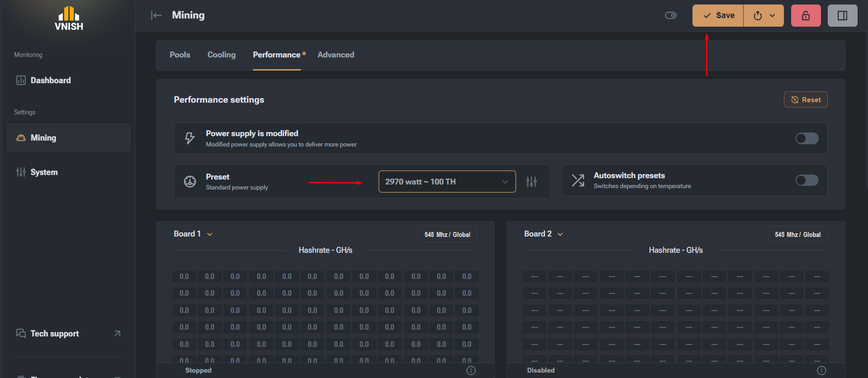Reset the performance settings
The height and width of the screenshot is (378, 868).
(x=806, y=100)
